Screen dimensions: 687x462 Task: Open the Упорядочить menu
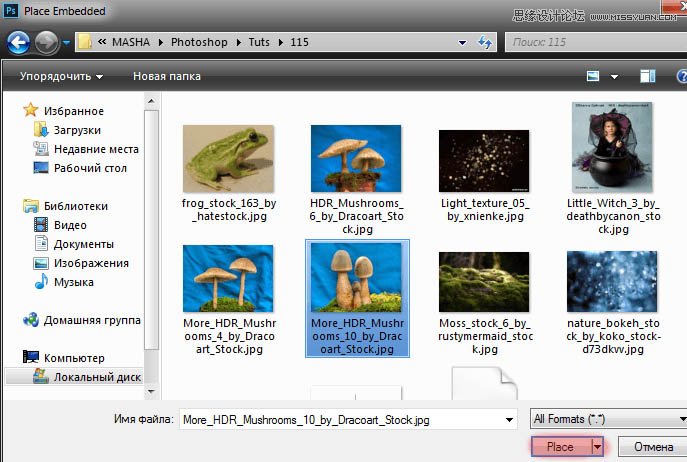coord(61,76)
